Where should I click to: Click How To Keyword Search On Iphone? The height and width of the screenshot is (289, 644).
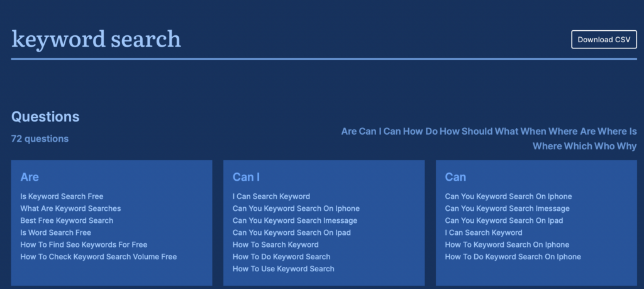pos(508,244)
